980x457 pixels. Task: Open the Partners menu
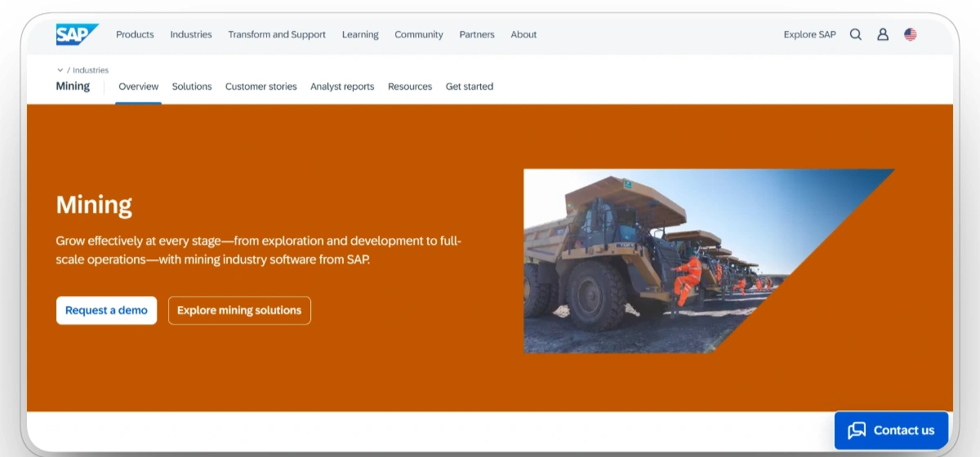[477, 34]
